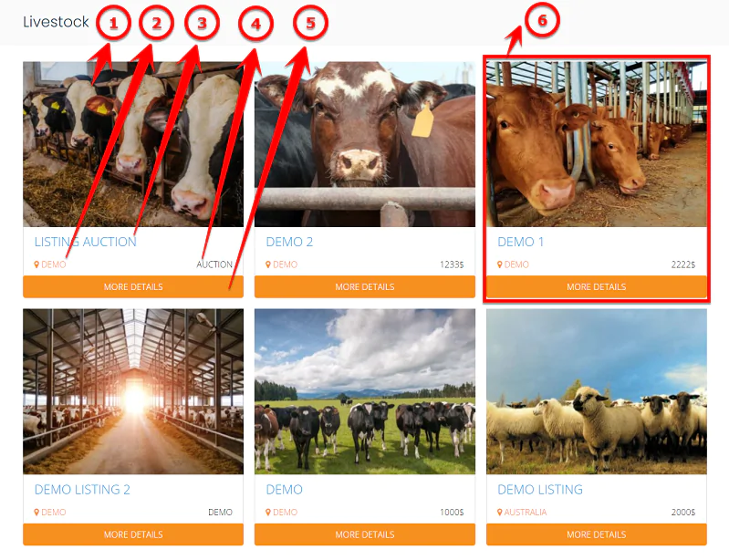Open Demo Listing 2 title link

[x=82, y=490]
